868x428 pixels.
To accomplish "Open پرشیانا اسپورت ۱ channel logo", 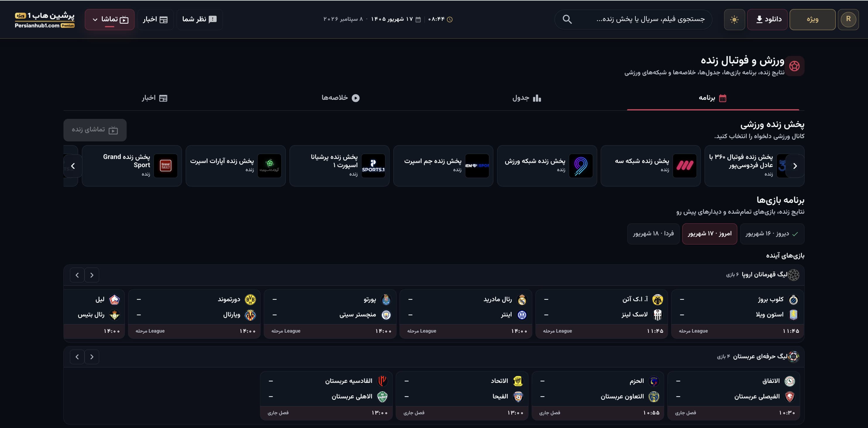I will [x=373, y=166].
